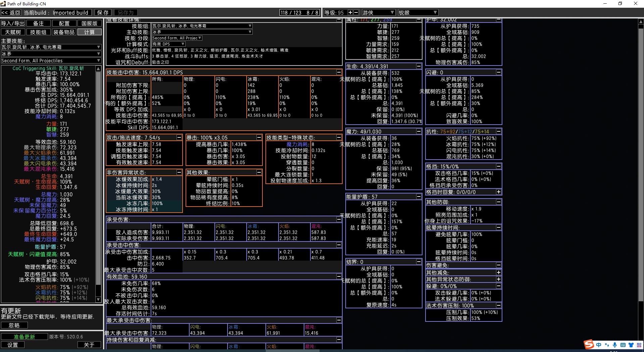Collapse the 技能击中伤害 DPS section
Viewport: 644px width, 352px height.
(x=339, y=72)
